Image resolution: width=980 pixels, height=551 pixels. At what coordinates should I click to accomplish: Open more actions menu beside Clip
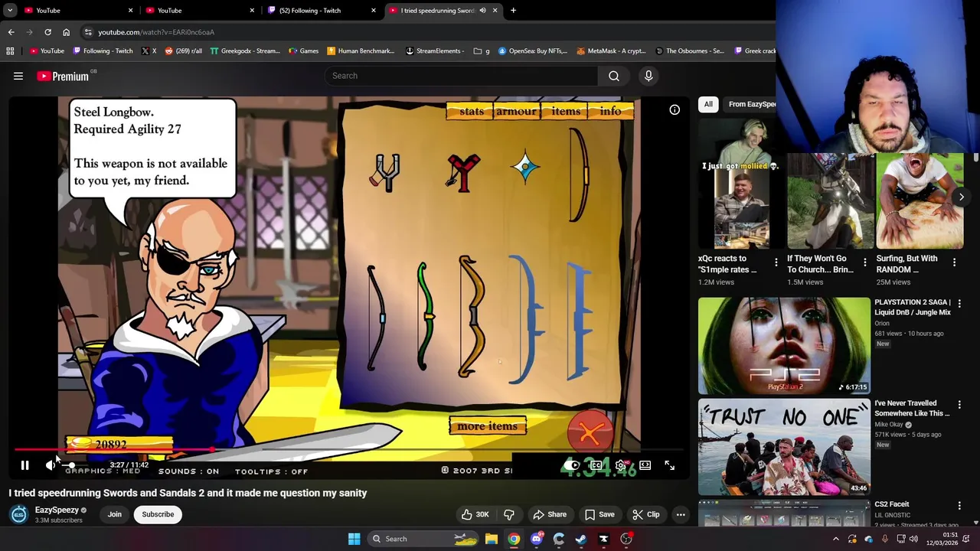(681, 514)
